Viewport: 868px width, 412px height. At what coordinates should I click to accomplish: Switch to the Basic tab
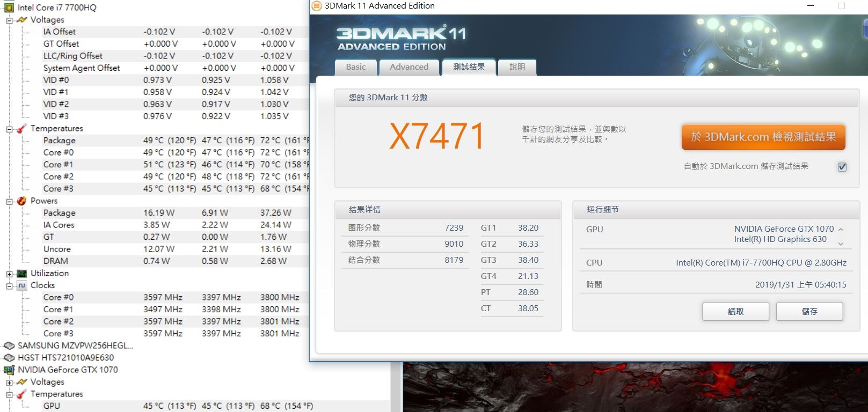tap(356, 67)
